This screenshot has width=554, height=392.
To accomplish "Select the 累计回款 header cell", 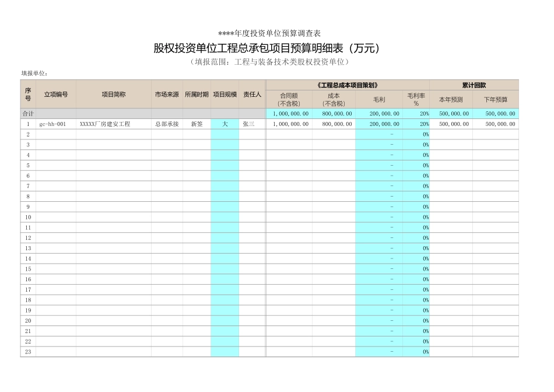I will [x=474, y=85].
